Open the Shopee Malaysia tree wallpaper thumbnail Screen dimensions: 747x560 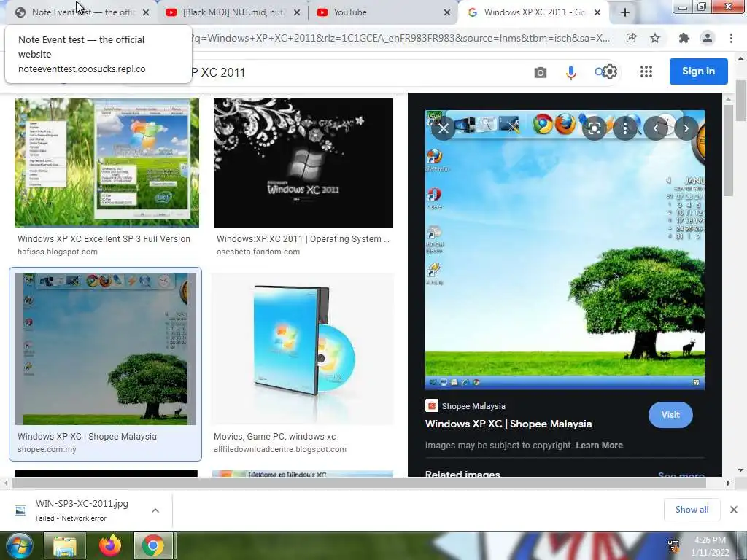point(105,349)
